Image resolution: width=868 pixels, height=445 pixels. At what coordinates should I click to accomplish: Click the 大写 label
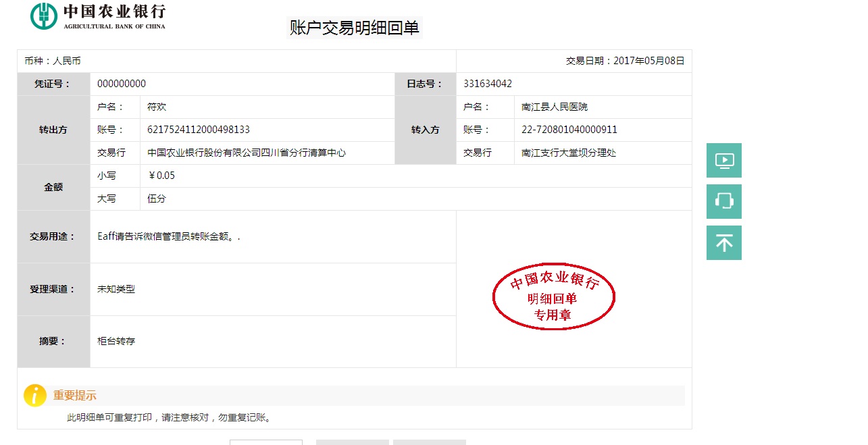(107, 199)
